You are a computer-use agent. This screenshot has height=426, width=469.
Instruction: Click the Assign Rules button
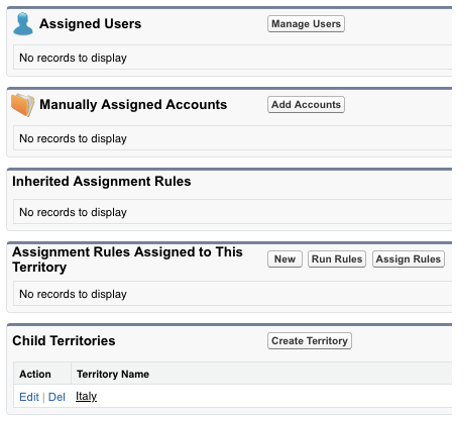(408, 259)
